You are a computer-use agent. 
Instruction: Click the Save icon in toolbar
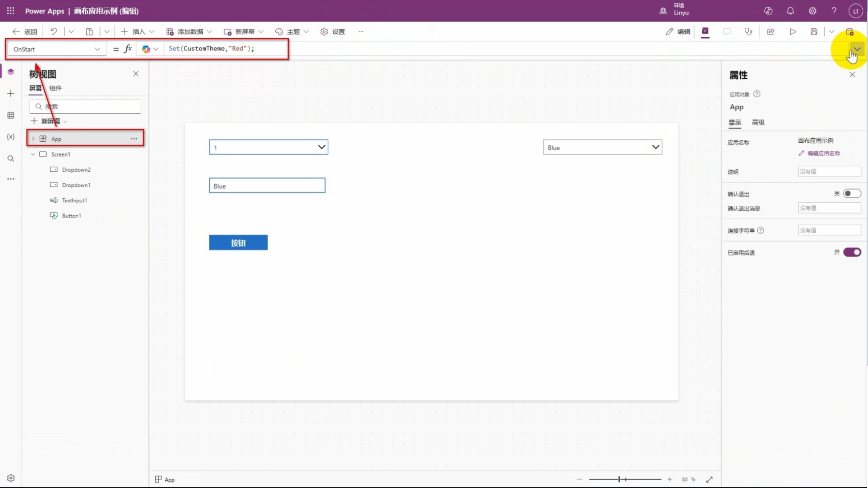(814, 32)
